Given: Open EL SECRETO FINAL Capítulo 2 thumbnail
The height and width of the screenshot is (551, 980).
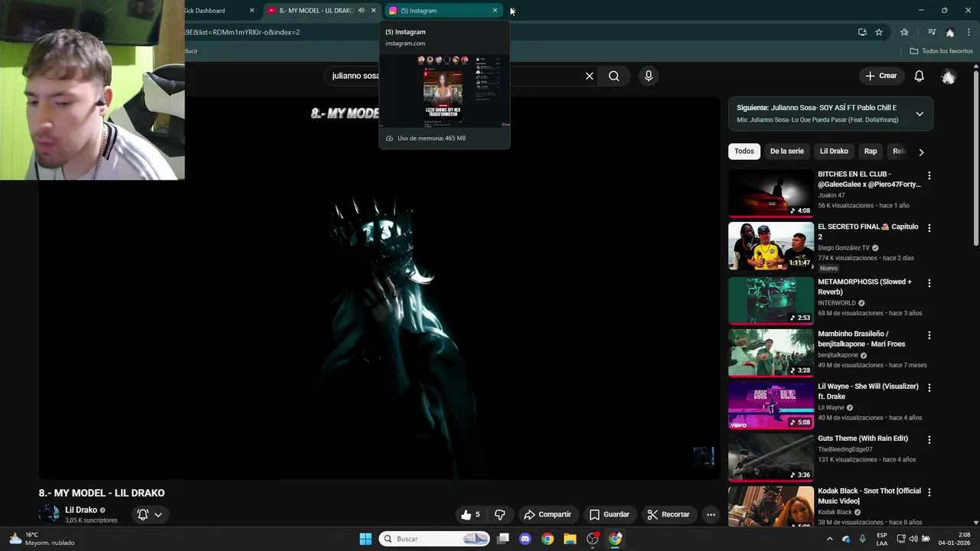Looking at the screenshot, I should pos(770,246).
